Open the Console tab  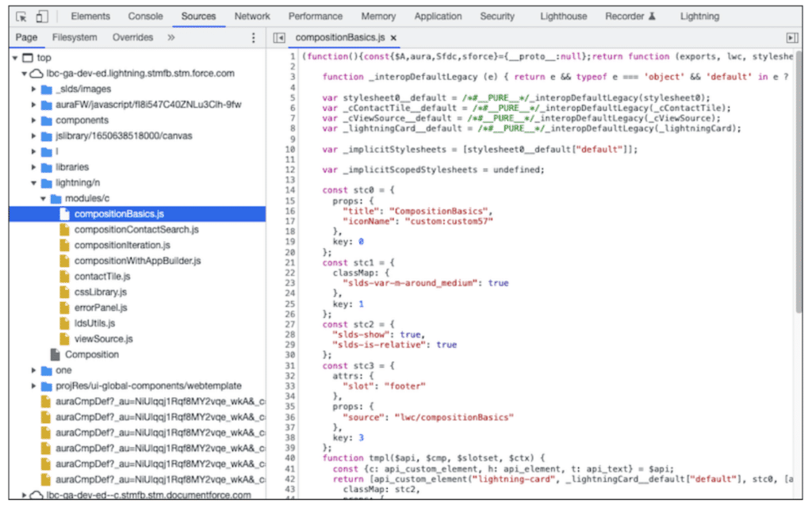coord(146,16)
